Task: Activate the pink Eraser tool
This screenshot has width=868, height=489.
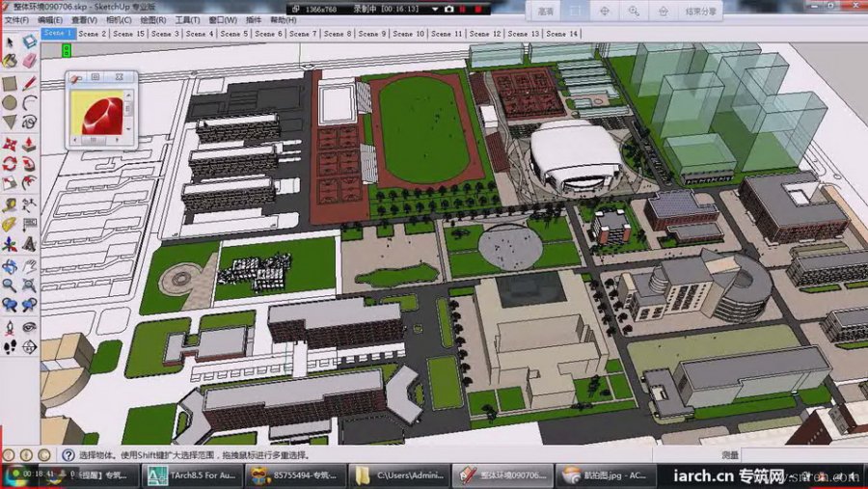Action: [29, 61]
